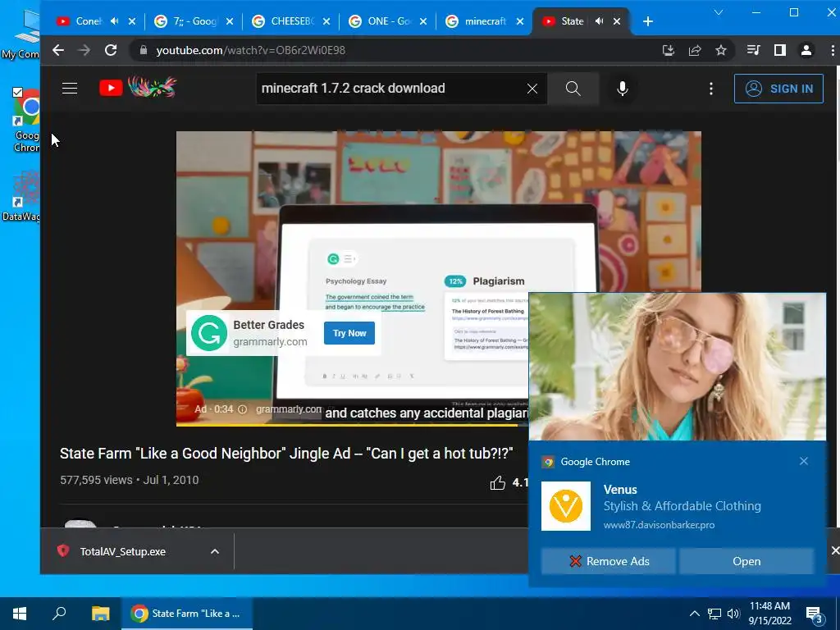840x630 pixels.
Task: Share this page from address bar
Action: 695,50
